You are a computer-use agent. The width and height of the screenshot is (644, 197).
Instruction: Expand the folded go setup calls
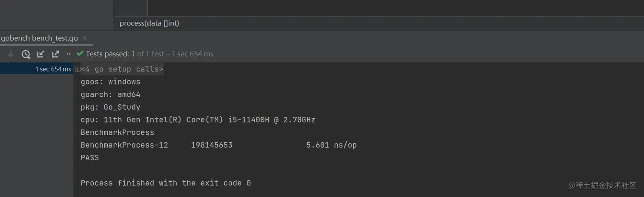[78, 69]
